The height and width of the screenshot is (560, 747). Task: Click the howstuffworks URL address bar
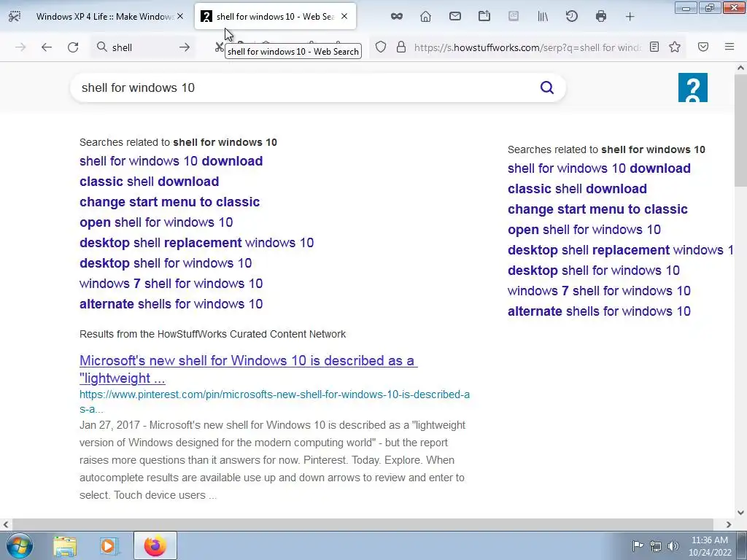tap(528, 47)
